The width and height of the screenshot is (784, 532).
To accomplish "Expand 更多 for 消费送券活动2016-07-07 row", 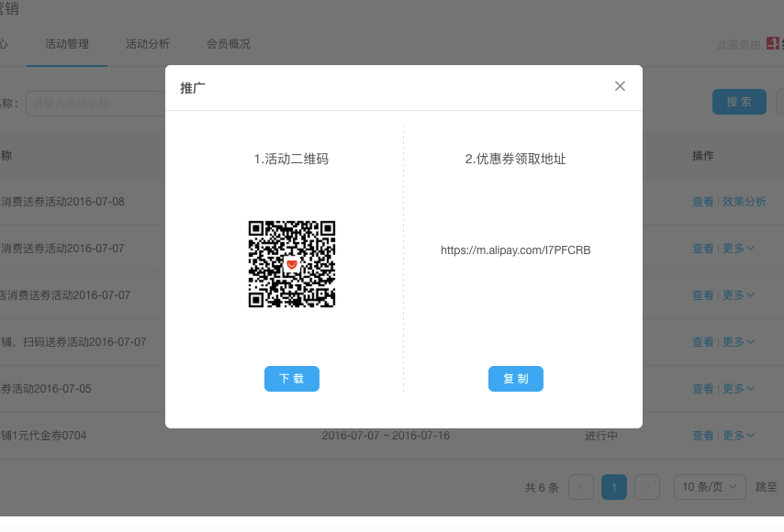I will pyautogui.click(x=738, y=249).
